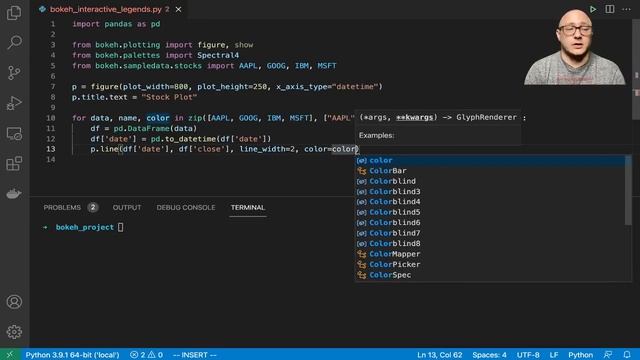The width and height of the screenshot is (640, 360).
Task: Open the notifications bell
Action: 627,355
